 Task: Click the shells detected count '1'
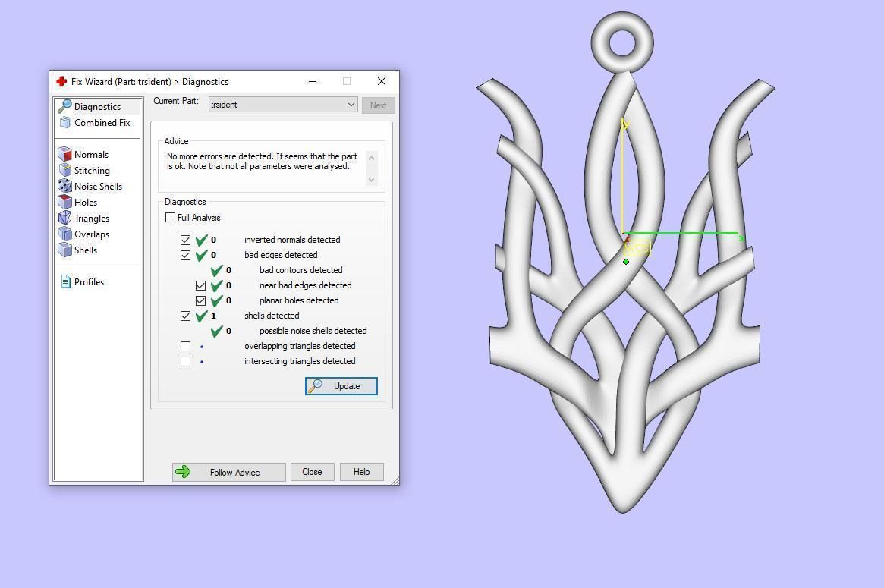214,316
